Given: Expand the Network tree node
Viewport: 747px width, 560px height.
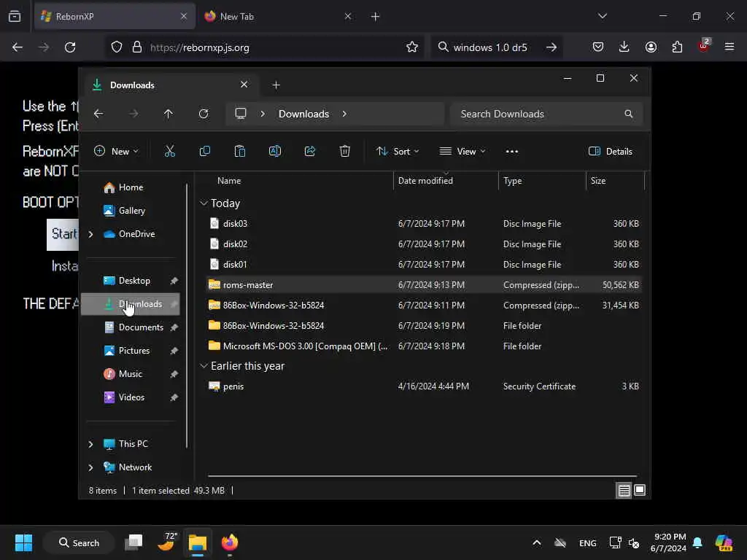Looking at the screenshot, I should pos(90,467).
